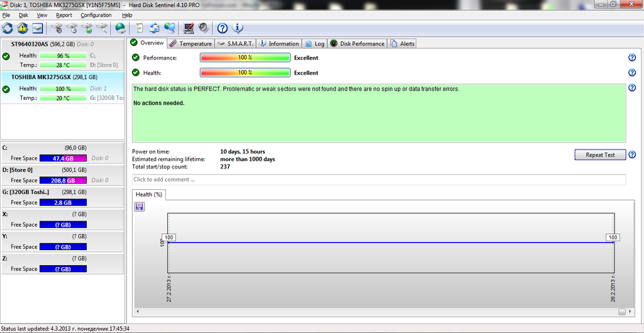Click the 28.2.2013 date label on graph
The height and width of the screenshot is (333, 644).
coord(613,289)
